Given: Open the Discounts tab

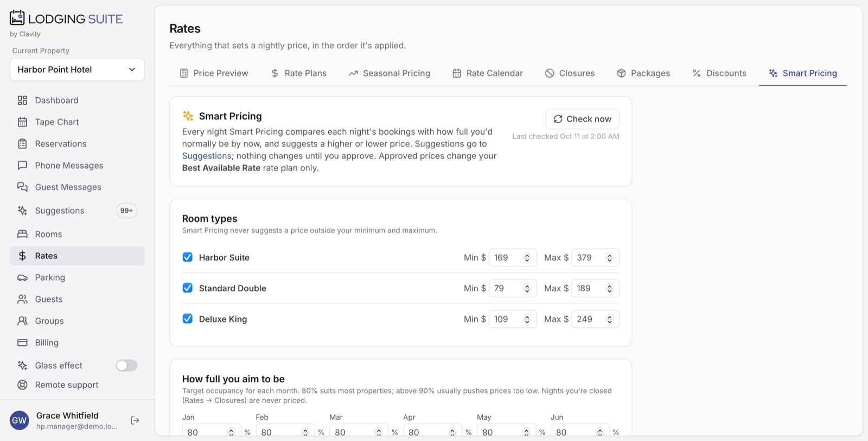Looking at the screenshot, I should click(719, 73).
